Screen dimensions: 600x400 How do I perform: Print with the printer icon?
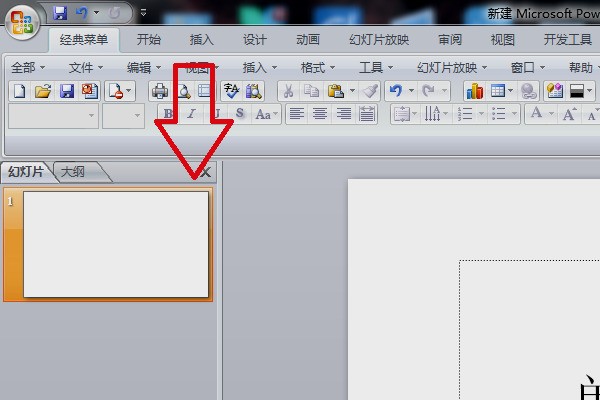click(x=160, y=91)
